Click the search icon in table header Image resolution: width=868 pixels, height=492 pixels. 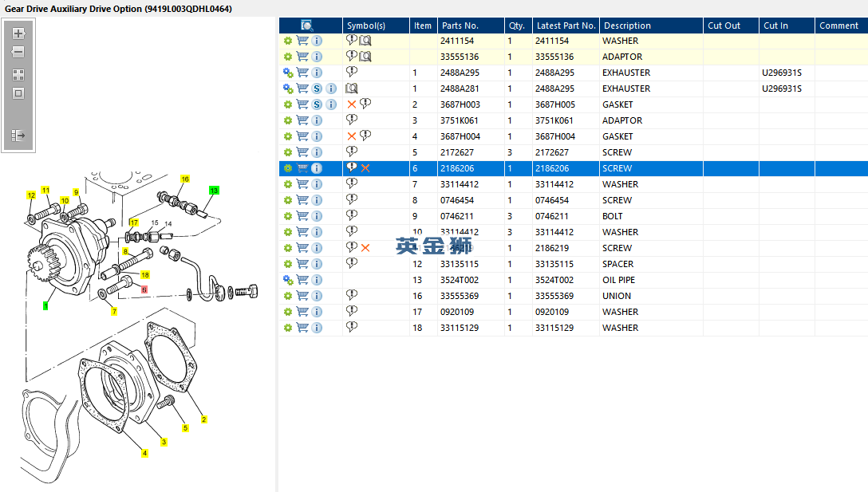click(x=306, y=26)
